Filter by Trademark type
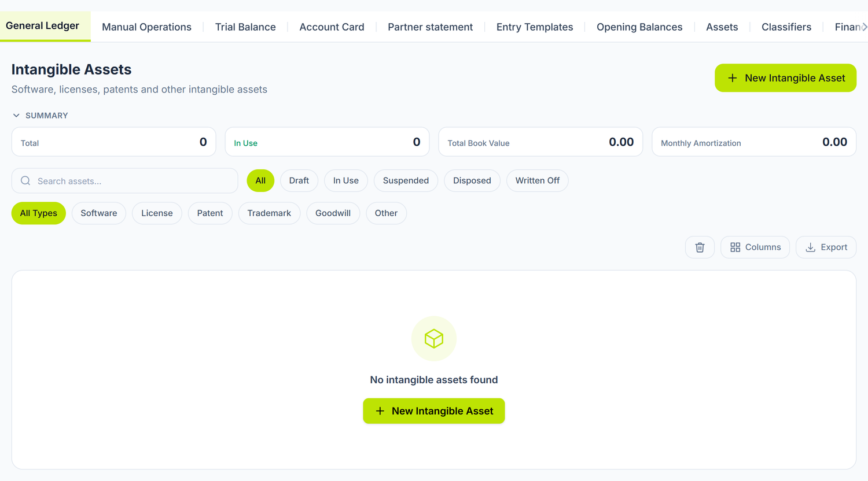868x481 pixels. click(269, 213)
